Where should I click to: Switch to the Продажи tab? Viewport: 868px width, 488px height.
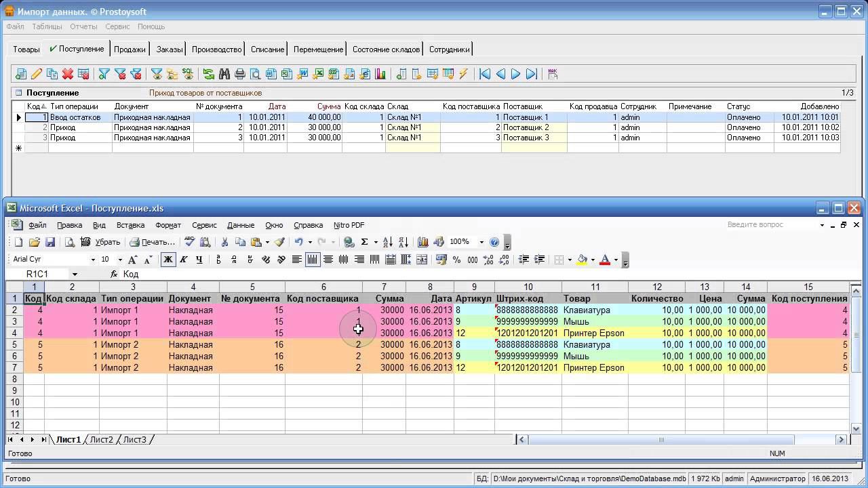tap(130, 49)
